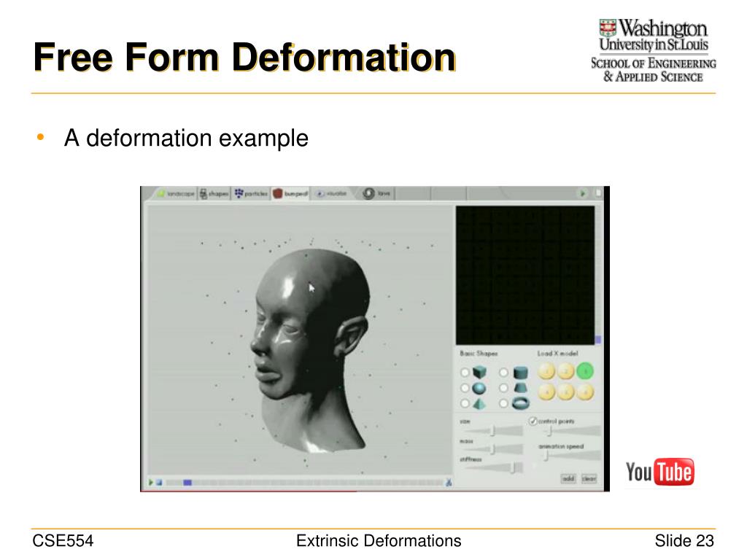Viewport: 747px width, 560px height.
Task: Click the green highlighted X model button
Action: coord(585,371)
